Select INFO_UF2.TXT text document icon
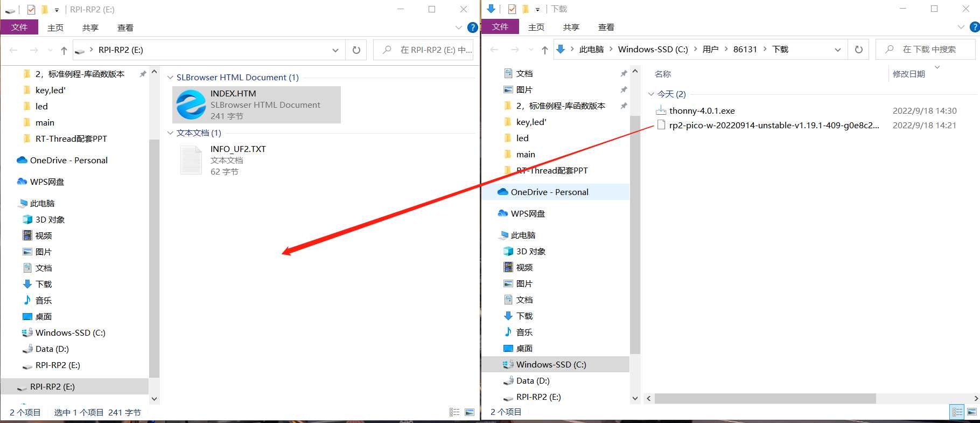The width and height of the screenshot is (980, 423). point(191,160)
